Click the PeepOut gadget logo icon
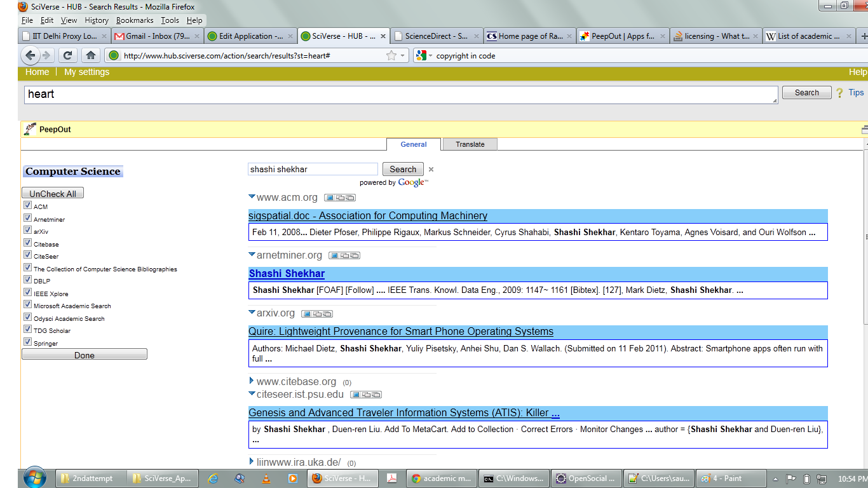 pyautogui.click(x=29, y=129)
